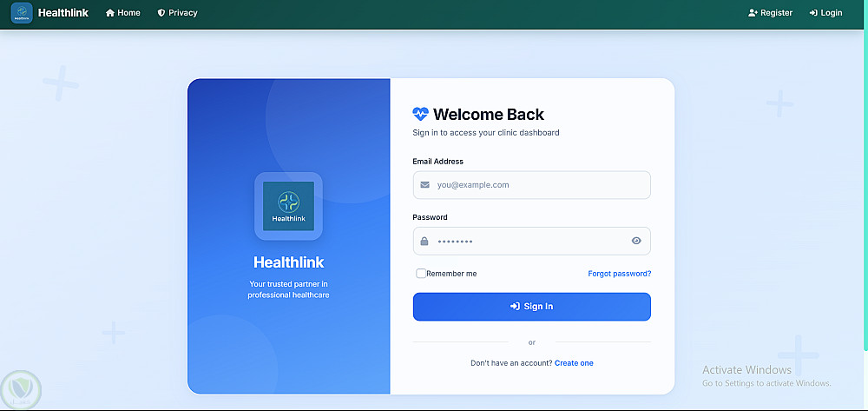Image resolution: width=868 pixels, height=411 pixels.
Task: Click the Healthlink logo icon in navbar
Action: pos(22,13)
